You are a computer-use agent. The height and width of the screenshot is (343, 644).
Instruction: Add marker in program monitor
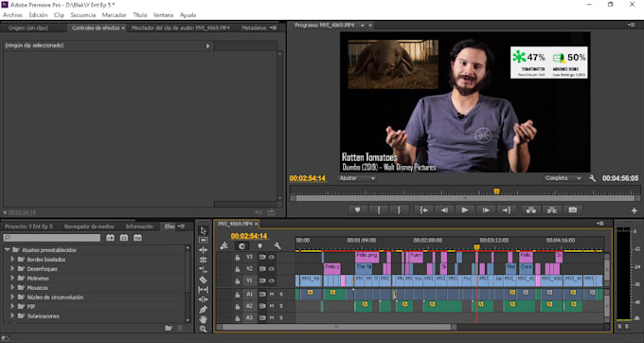pyautogui.click(x=357, y=210)
